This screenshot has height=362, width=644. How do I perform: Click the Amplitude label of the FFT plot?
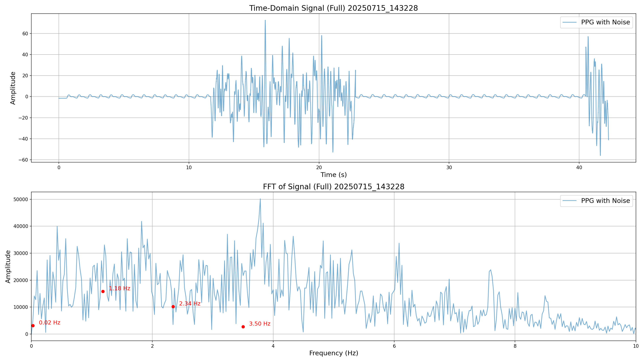[8, 266]
